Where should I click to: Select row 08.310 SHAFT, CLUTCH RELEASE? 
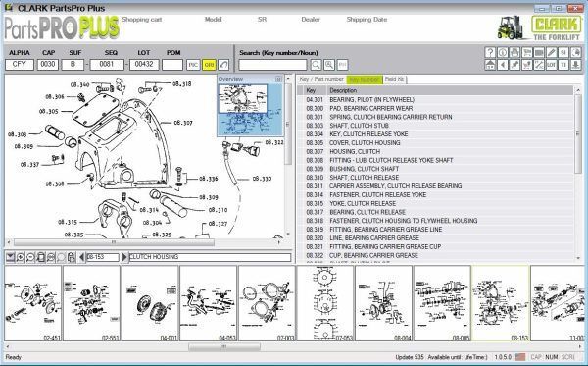[435, 178]
